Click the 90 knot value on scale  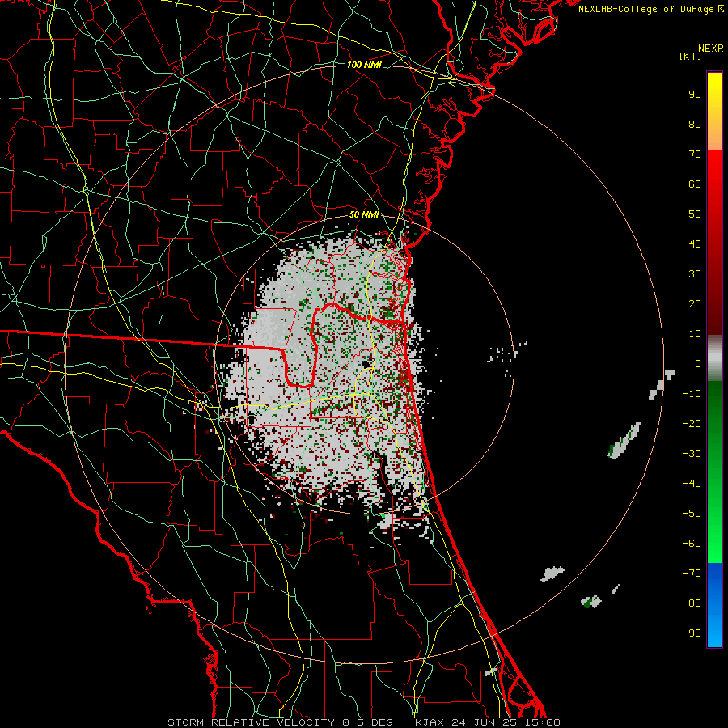[x=695, y=95]
